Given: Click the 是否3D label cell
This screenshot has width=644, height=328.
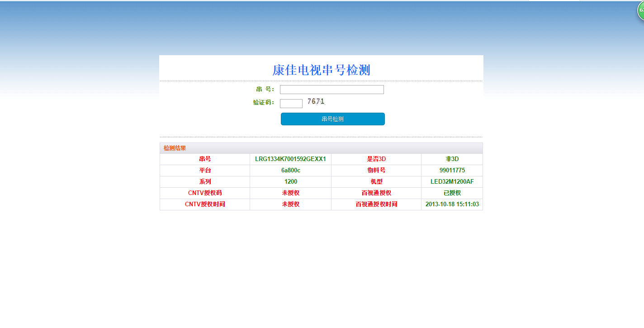Looking at the screenshot, I should coord(376,159).
